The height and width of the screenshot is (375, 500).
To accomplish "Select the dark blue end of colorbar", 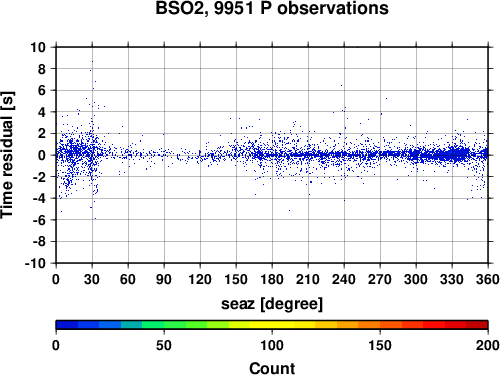I will coord(67,325).
